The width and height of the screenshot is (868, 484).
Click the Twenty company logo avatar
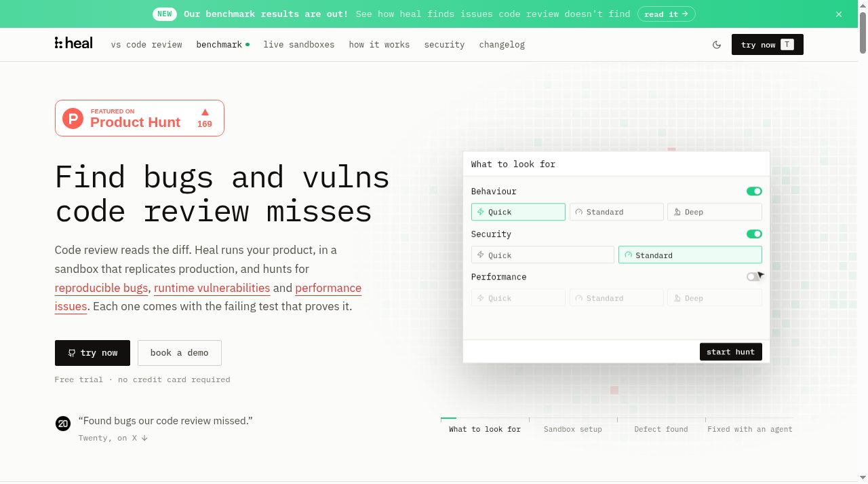coord(62,424)
